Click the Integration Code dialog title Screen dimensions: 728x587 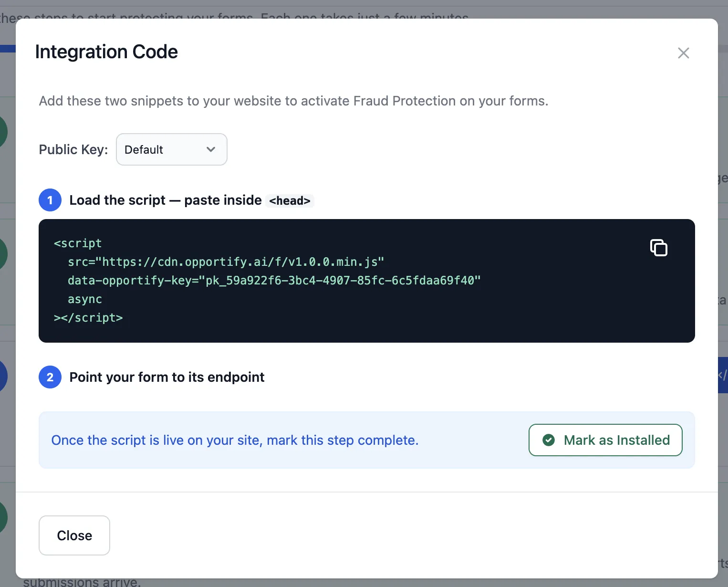point(106,52)
